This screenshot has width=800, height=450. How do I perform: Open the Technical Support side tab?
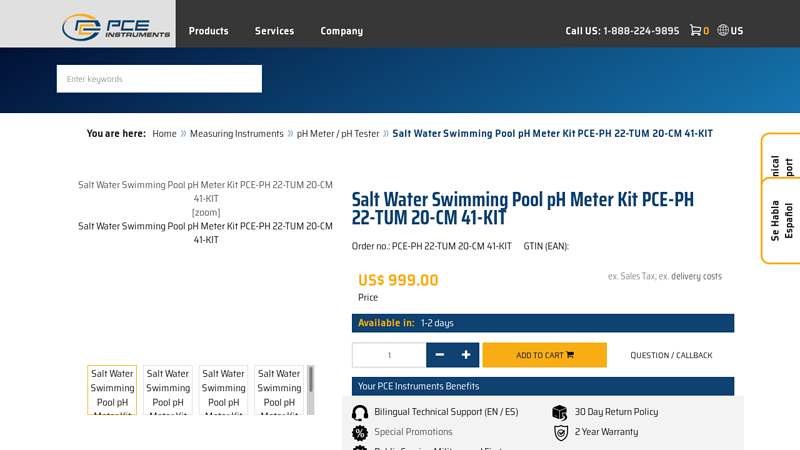[x=781, y=157]
